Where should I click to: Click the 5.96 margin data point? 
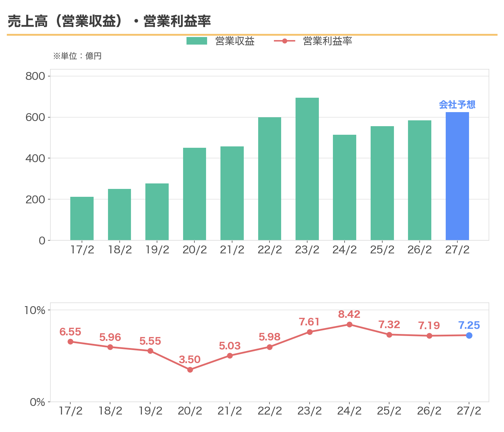click(x=110, y=347)
